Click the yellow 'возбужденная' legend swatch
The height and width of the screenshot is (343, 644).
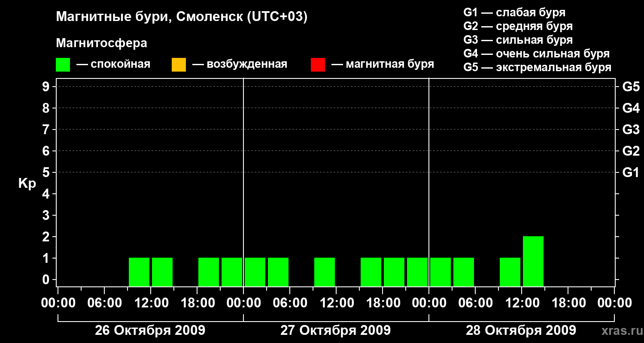pos(179,65)
